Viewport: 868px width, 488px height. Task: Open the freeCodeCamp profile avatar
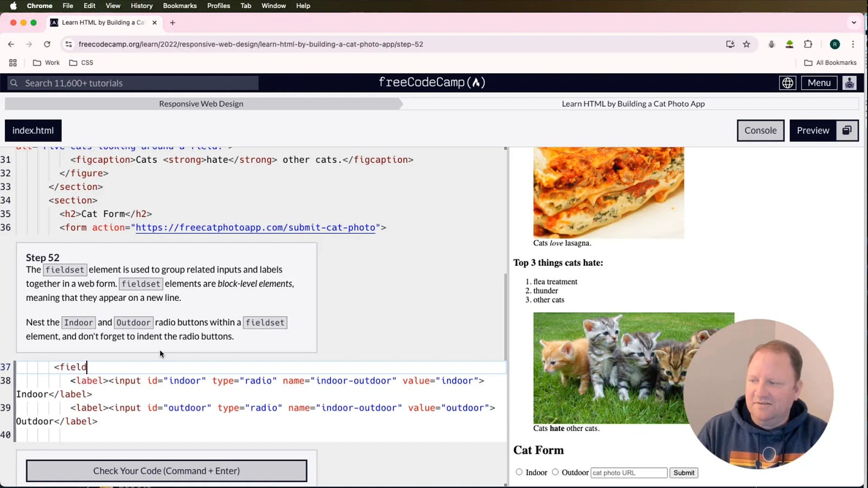tap(850, 83)
